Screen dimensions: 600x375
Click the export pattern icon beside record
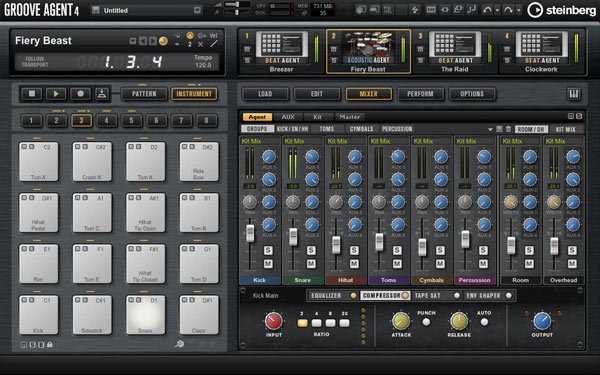102,94
